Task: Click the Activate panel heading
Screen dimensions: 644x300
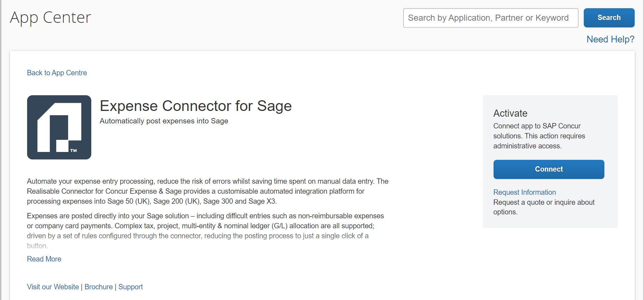Action: click(x=510, y=113)
